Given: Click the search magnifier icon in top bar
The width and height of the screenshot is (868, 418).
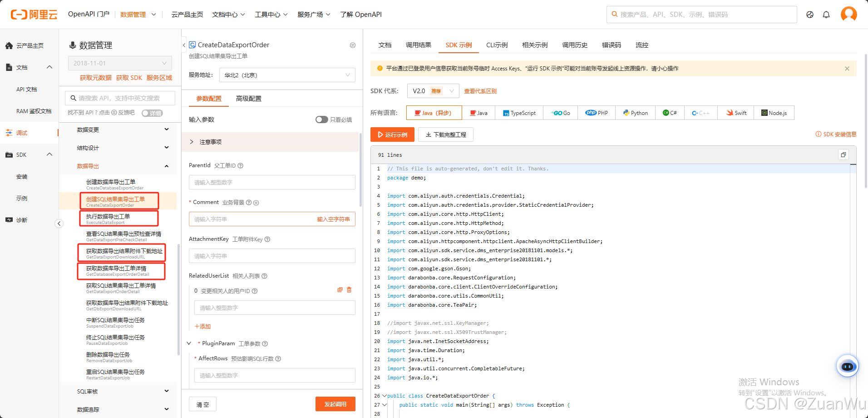Looking at the screenshot, I should pos(615,14).
